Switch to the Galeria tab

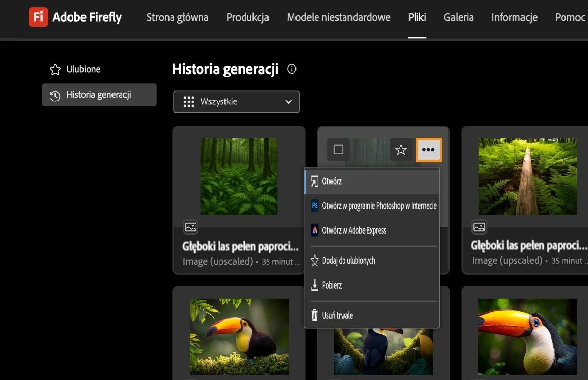click(x=459, y=17)
